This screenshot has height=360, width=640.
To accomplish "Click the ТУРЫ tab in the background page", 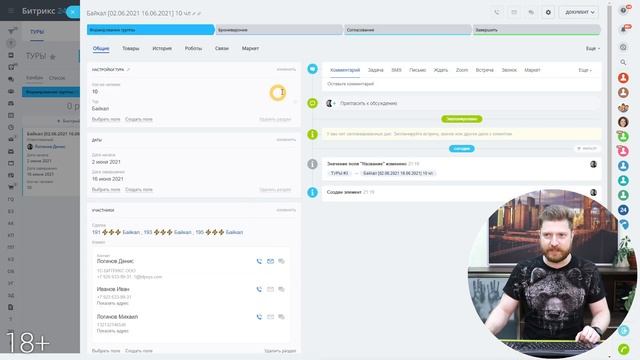I will click(x=37, y=32).
